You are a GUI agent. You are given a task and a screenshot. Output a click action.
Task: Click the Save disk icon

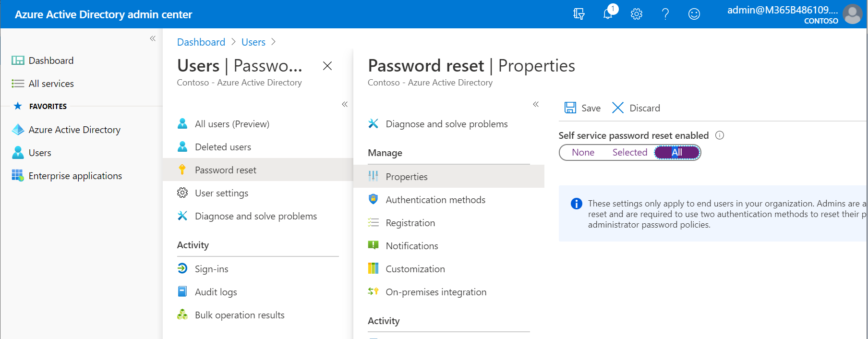570,108
